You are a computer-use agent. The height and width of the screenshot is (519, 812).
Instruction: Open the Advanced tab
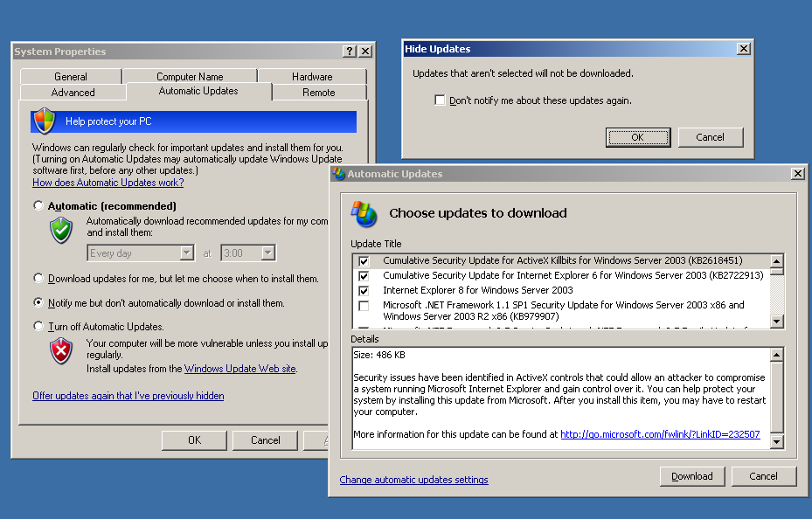(73, 92)
